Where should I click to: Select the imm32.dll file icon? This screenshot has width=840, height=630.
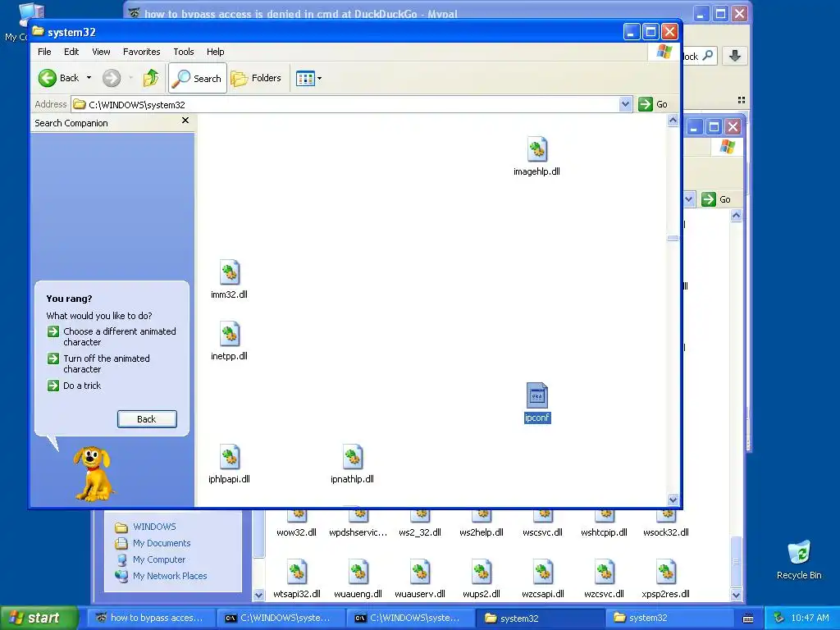[x=230, y=272]
